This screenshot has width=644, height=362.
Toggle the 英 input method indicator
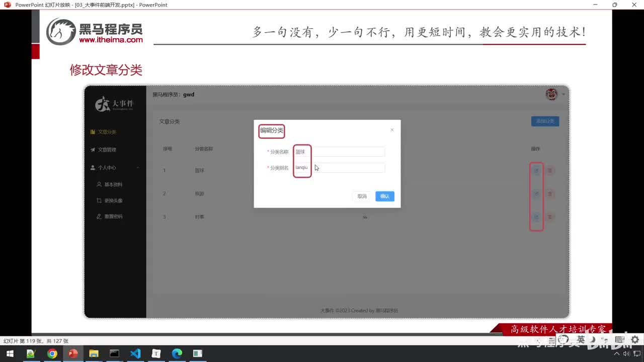click(x=581, y=340)
